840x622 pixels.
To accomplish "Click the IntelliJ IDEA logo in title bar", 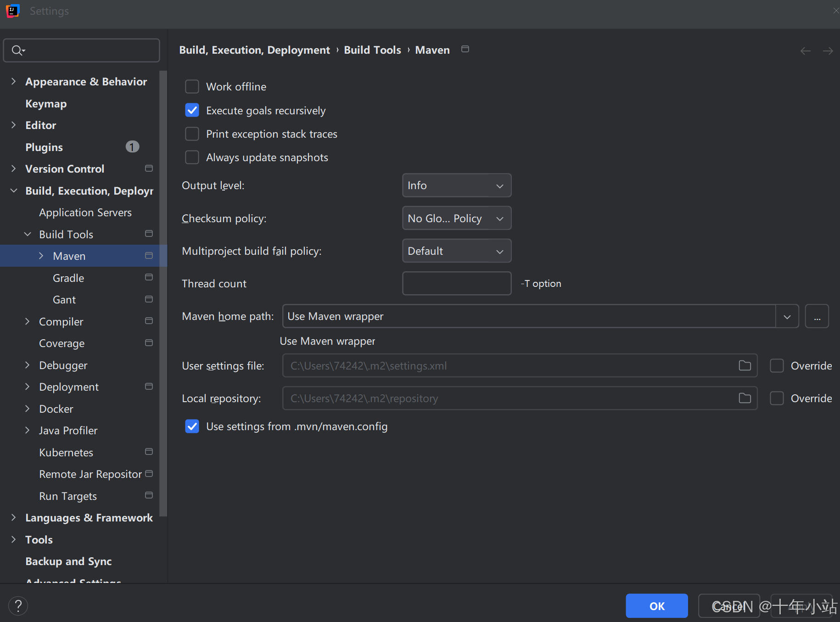I will pos(12,11).
